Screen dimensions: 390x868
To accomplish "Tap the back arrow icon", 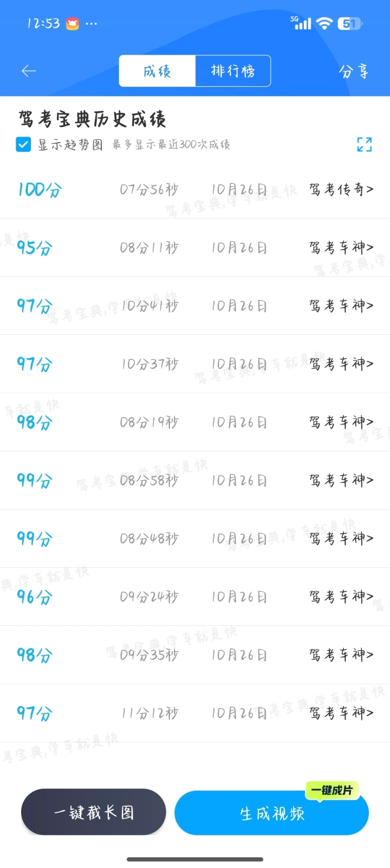I will click(x=29, y=71).
